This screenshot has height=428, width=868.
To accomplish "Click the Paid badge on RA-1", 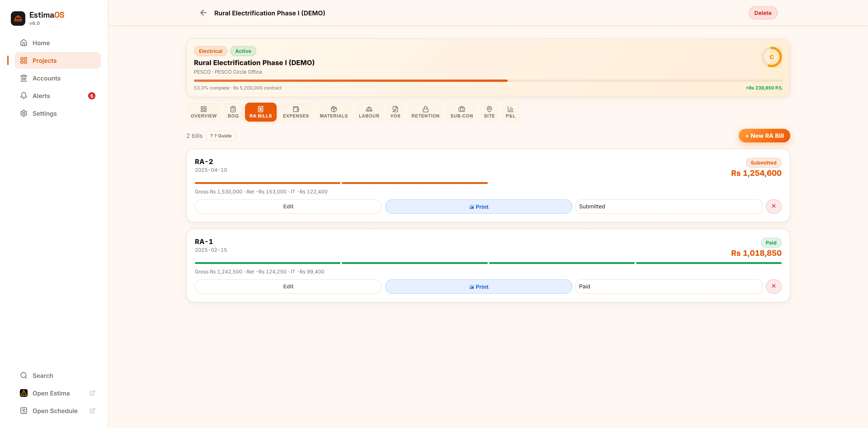I will (x=771, y=243).
